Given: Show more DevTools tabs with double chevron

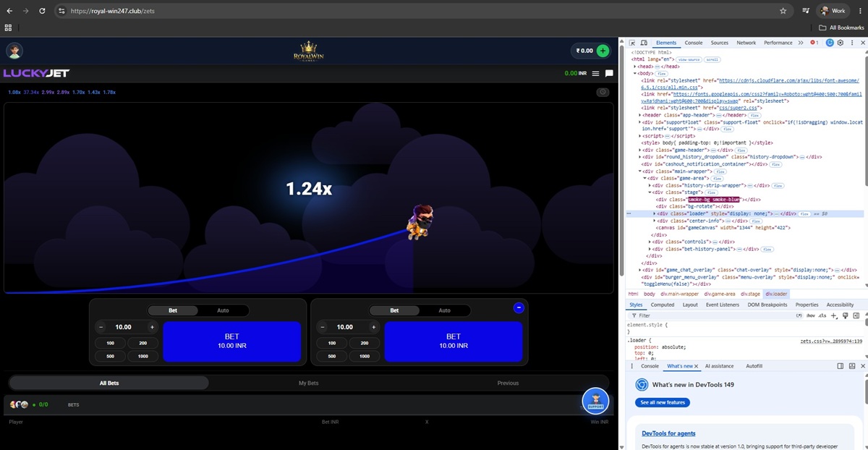Looking at the screenshot, I should (801, 43).
